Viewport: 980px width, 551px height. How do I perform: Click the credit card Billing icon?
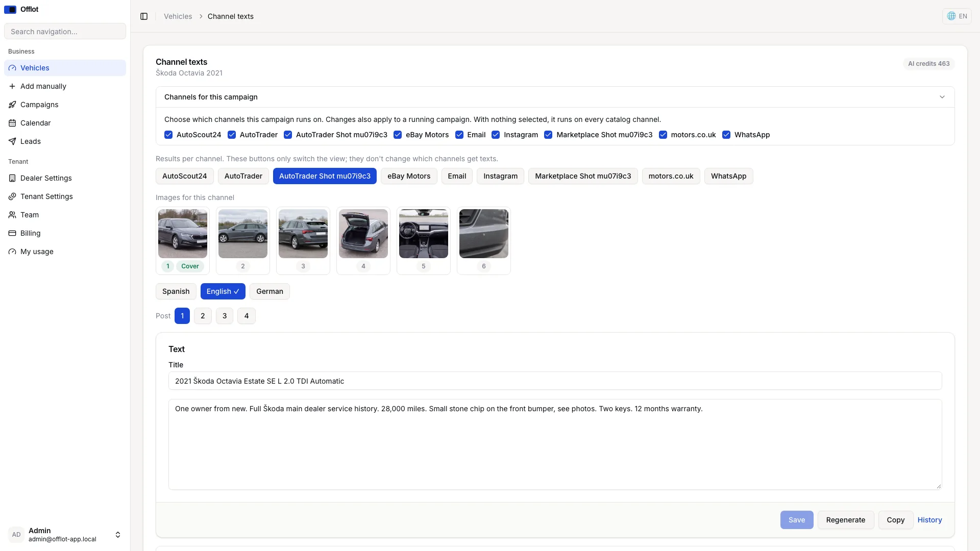coord(12,233)
